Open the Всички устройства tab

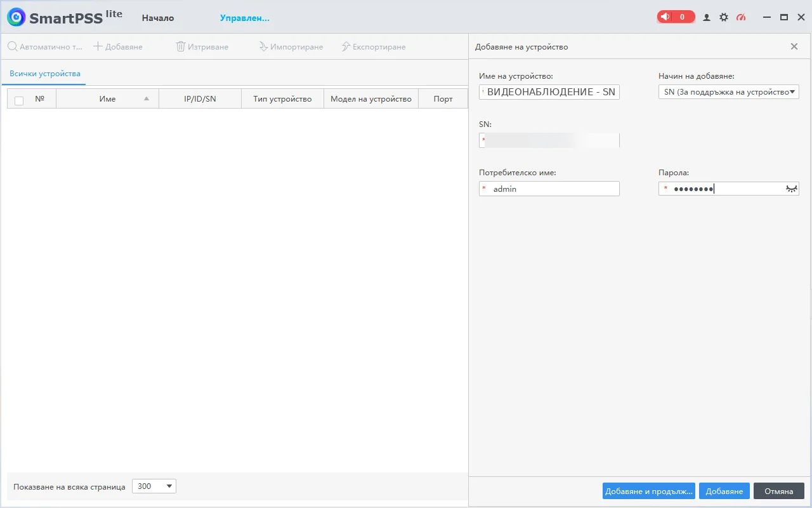(45, 74)
